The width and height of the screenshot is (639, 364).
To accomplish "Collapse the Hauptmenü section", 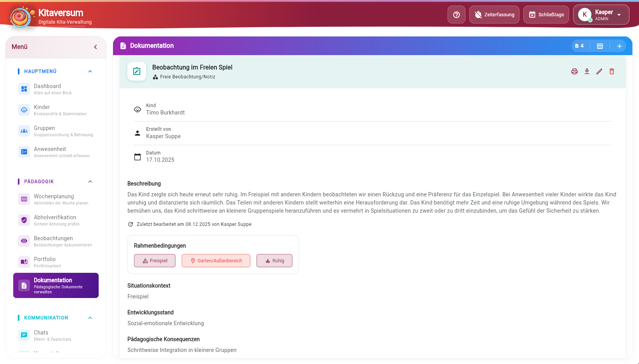I will tap(90, 71).
